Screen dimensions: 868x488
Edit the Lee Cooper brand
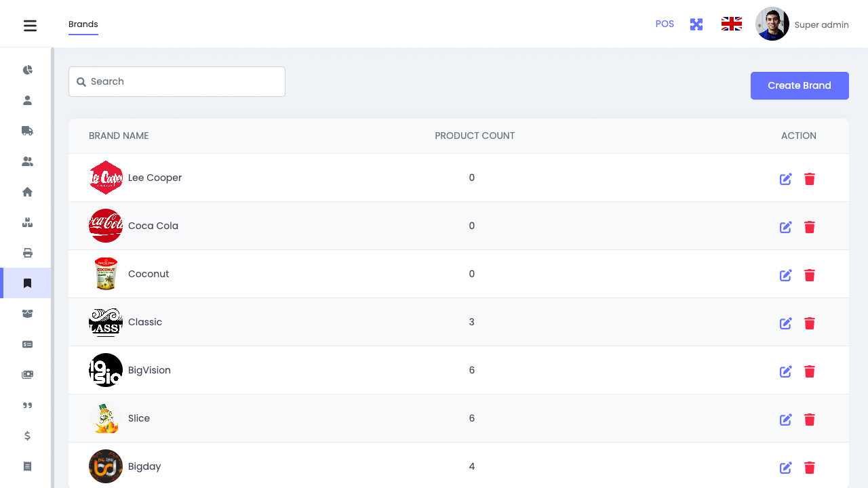pos(785,179)
